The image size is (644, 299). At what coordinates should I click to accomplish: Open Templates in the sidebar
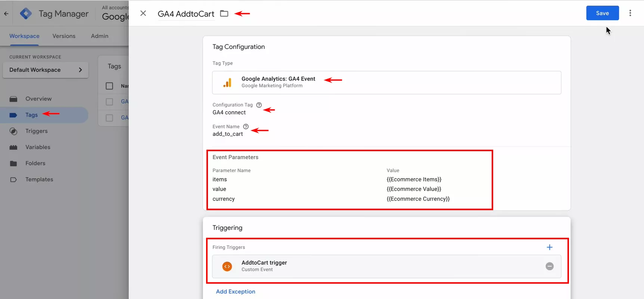39,179
